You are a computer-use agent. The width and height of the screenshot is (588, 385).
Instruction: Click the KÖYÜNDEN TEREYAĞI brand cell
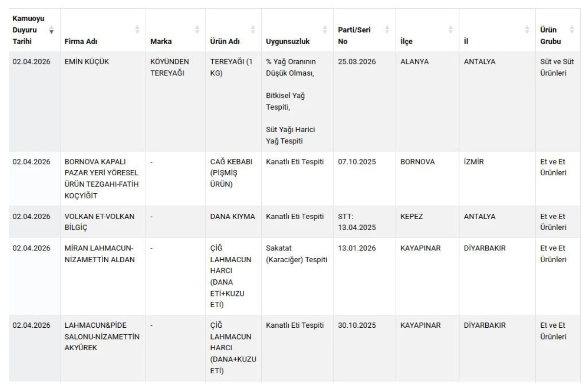168,68
